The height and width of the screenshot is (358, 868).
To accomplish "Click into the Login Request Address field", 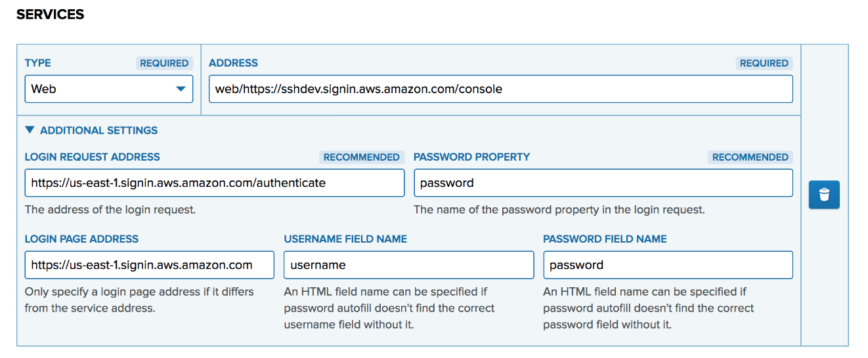I will [215, 183].
